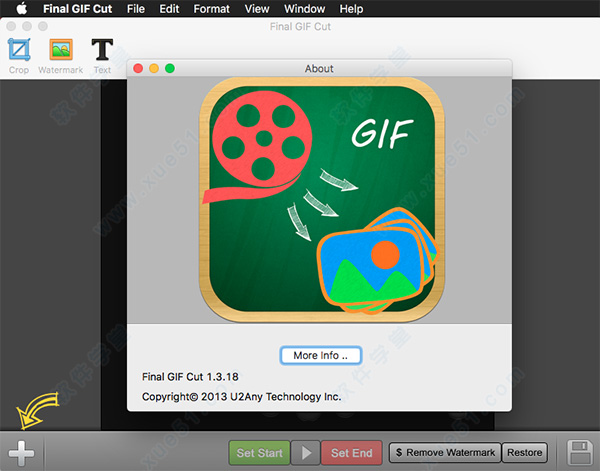Open the View menu
Viewport: 600px width, 471px height.
click(257, 8)
